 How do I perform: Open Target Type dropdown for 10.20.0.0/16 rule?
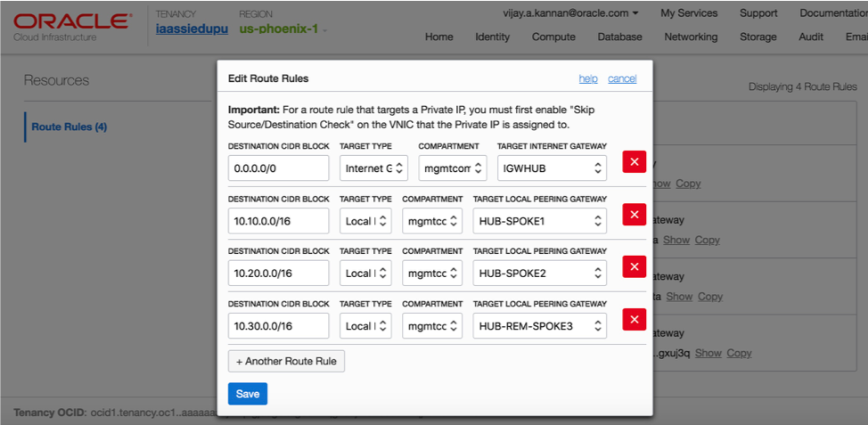coord(365,274)
